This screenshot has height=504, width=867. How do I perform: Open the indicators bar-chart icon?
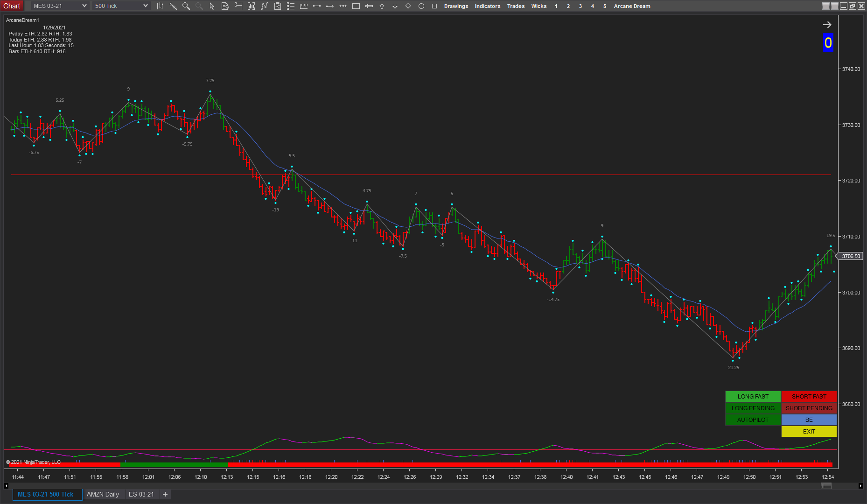(x=251, y=6)
